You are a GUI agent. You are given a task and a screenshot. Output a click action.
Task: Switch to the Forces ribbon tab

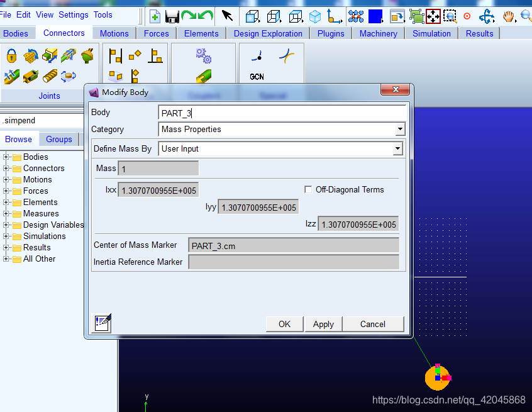[156, 33]
